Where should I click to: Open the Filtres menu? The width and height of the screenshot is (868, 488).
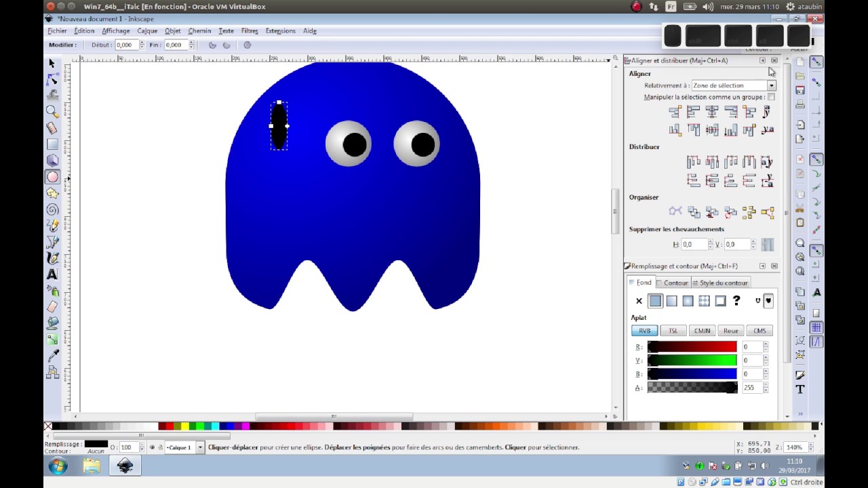(250, 30)
